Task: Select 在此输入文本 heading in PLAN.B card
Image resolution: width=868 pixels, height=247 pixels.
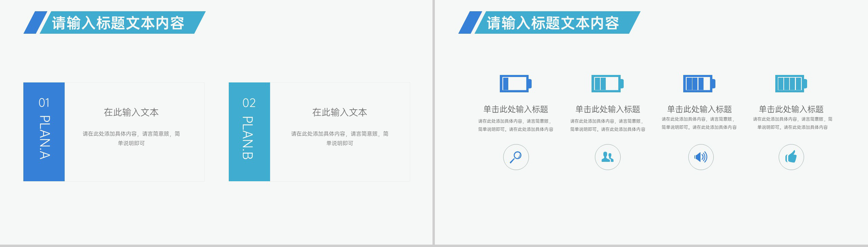Action: click(340, 112)
